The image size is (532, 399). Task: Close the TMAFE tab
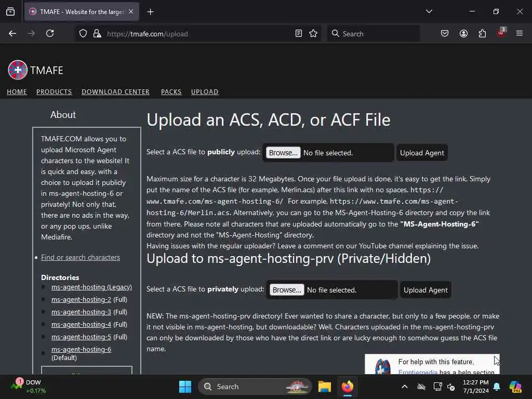pos(131,12)
